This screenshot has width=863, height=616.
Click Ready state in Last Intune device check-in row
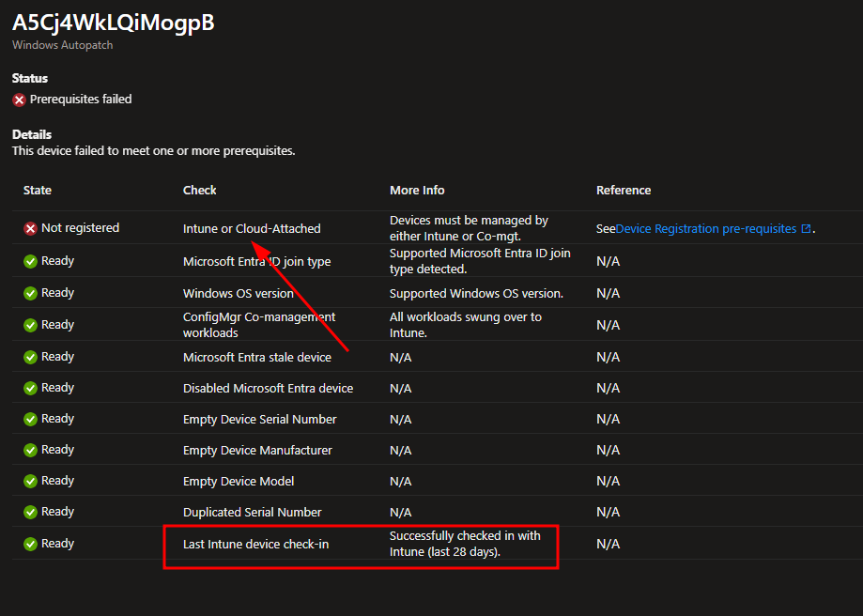(58, 544)
